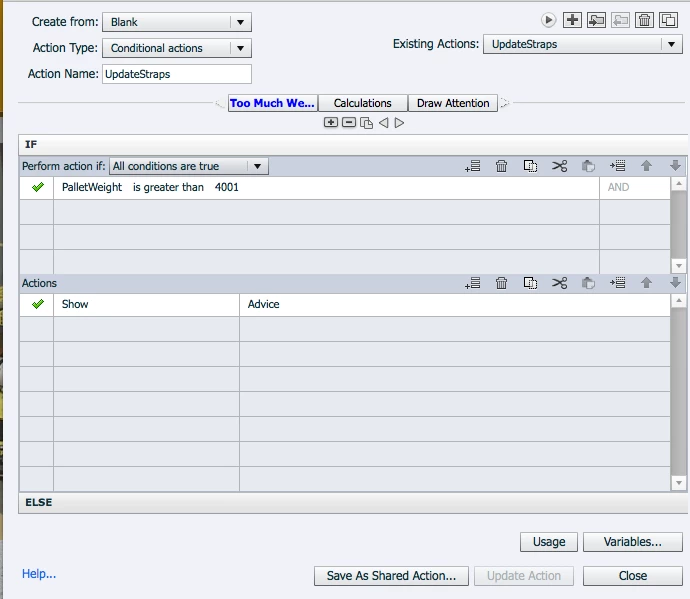
Task: Click green checkmark beside PalletWeight condition
Action: tap(38, 187)
